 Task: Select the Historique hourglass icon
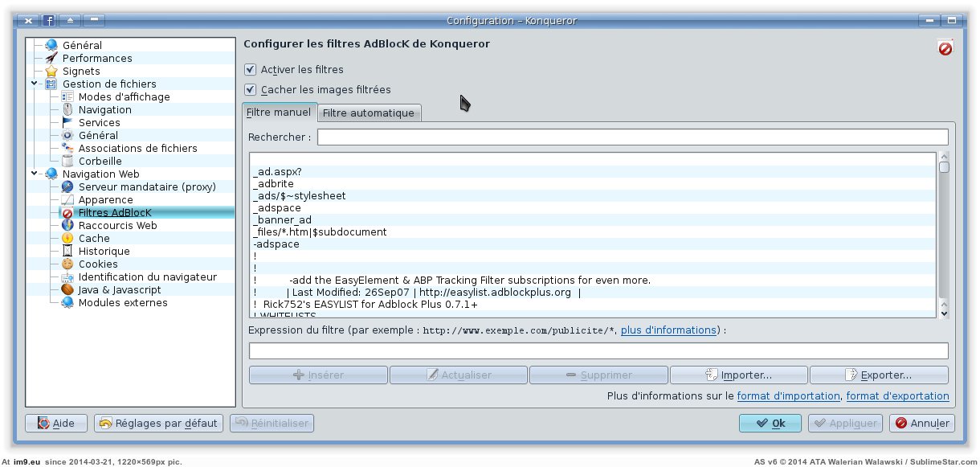[x=67, y=252]
